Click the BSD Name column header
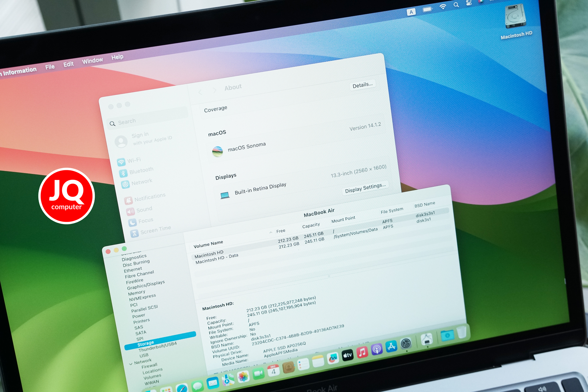Viewport: 588px width, 392px height. (425, 204)
